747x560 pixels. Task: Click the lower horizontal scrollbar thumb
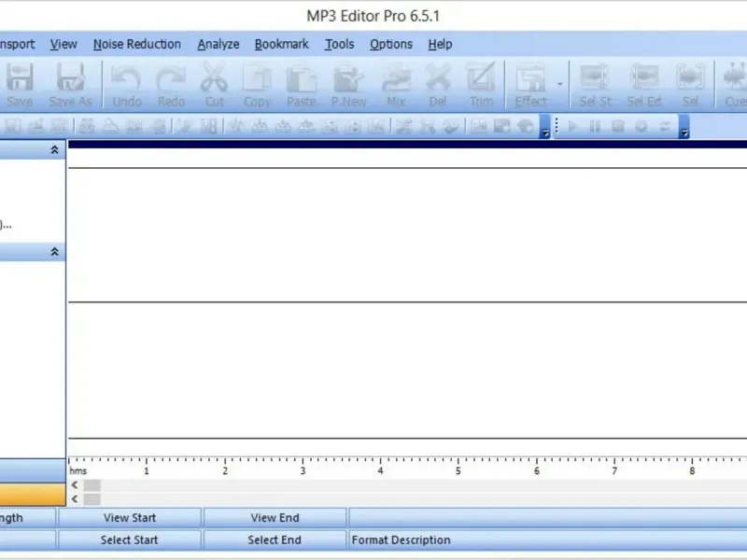coord(92,499)
